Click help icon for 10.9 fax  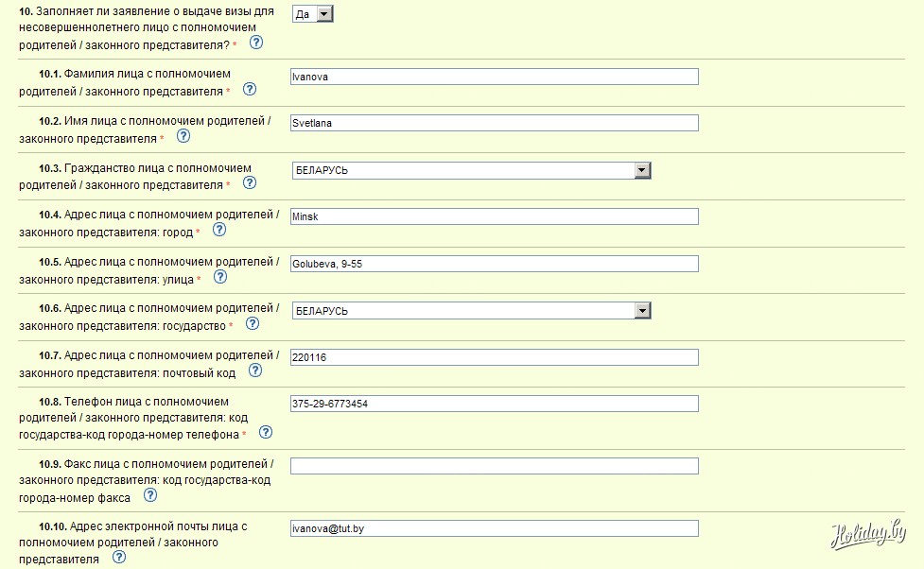coord(150,494)
